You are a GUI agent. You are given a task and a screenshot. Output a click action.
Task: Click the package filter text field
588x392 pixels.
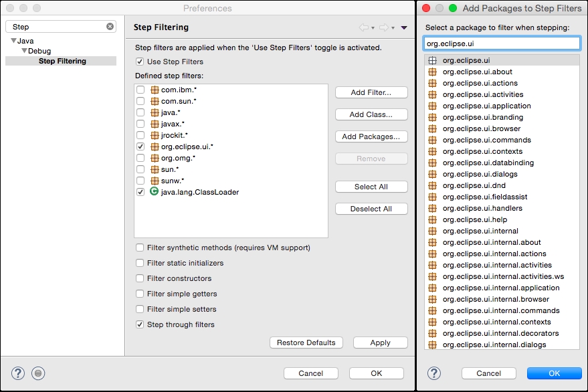point(502,43)
